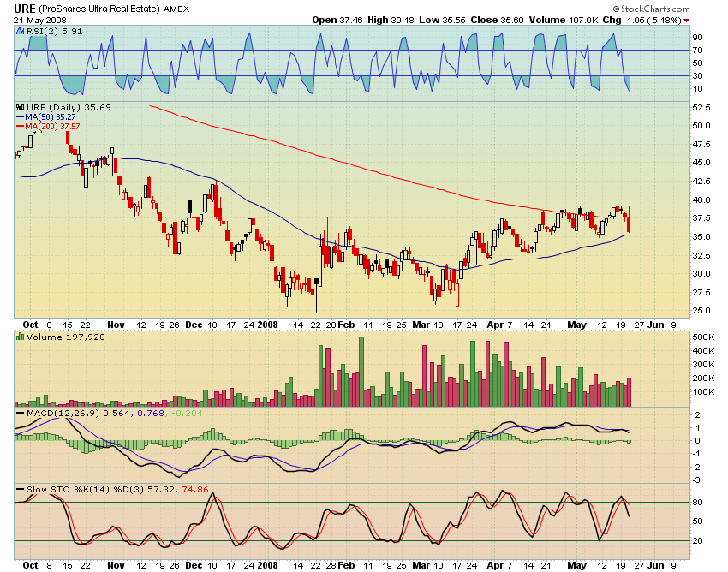Click the 90 level on the RSI axis
728x572 pixels.
click(x=697, y=37)
